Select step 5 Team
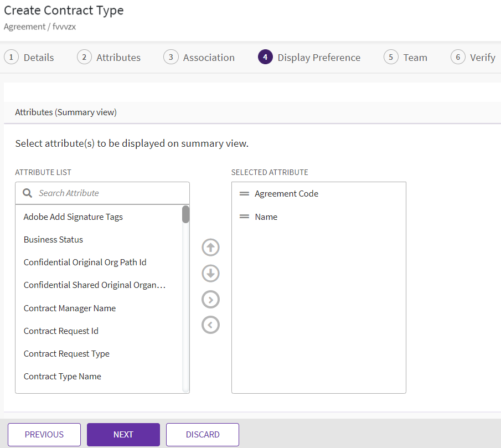501x448 pixels. (x=406, y=58)
